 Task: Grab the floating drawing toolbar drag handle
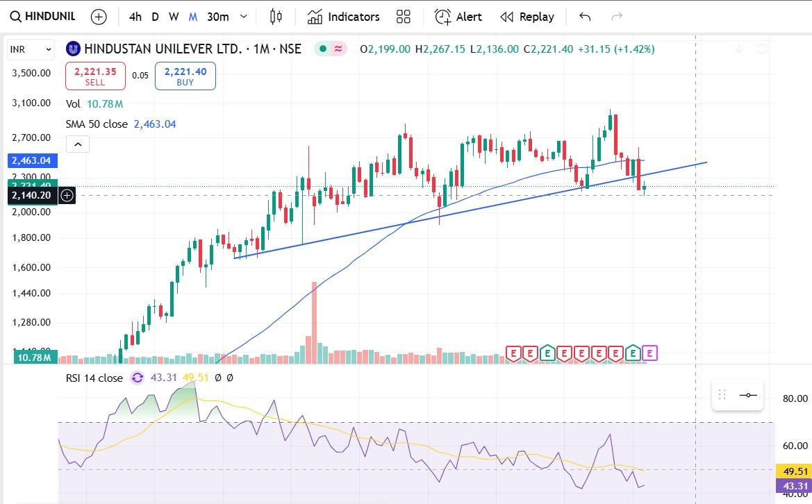[x=722, y=395]
